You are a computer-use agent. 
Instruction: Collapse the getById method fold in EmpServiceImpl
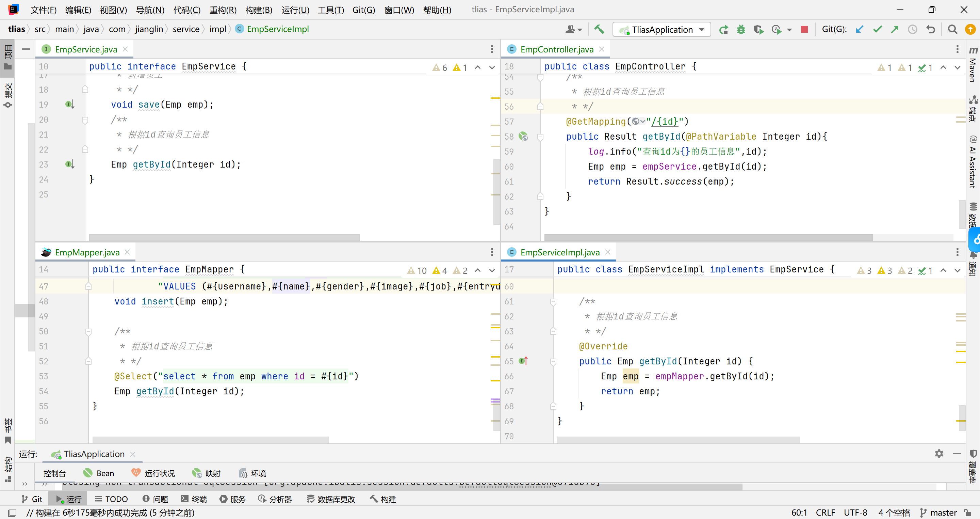pyautogui.click(x=554, y=361)
